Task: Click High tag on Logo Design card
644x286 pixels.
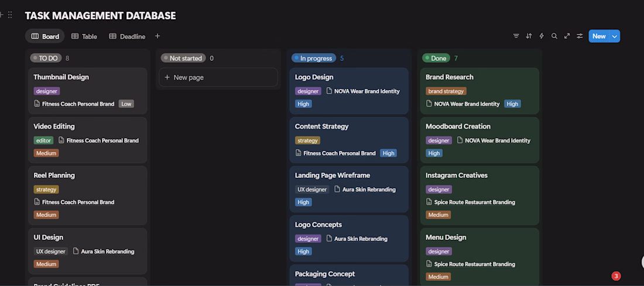Action: [x=303, y=104]
